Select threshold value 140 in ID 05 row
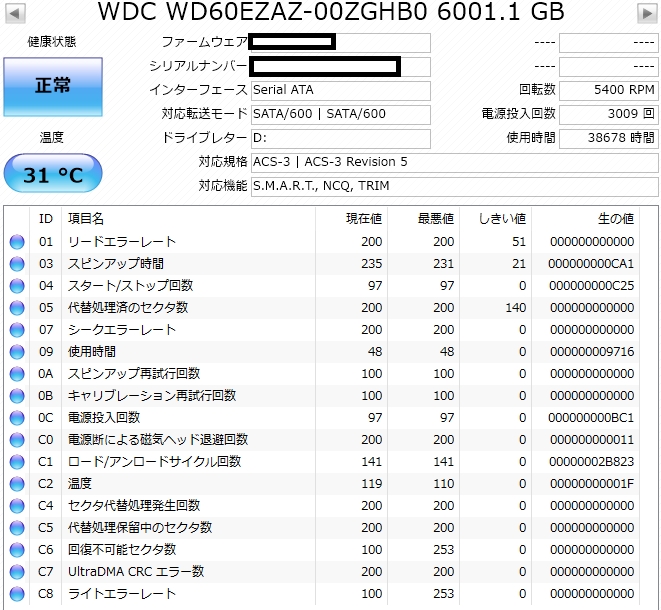The image size is (661, 610). coord(516,308)
